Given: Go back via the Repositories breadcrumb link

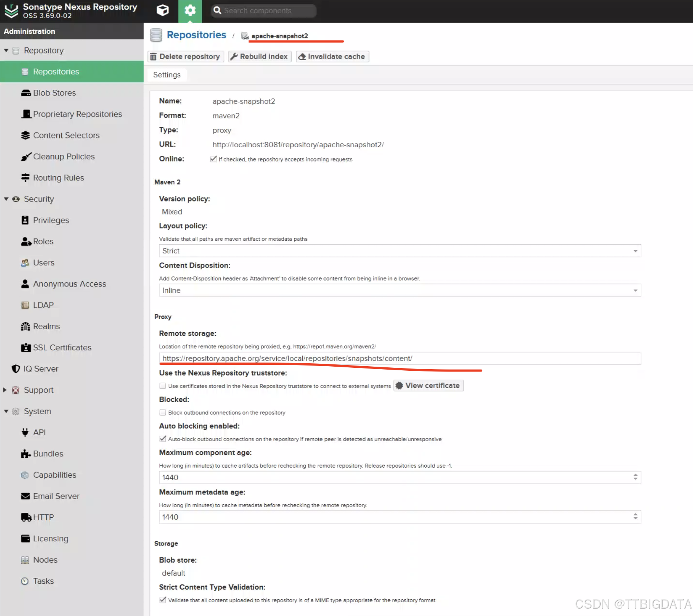Looking at the screenshot, I should [196, 35].
